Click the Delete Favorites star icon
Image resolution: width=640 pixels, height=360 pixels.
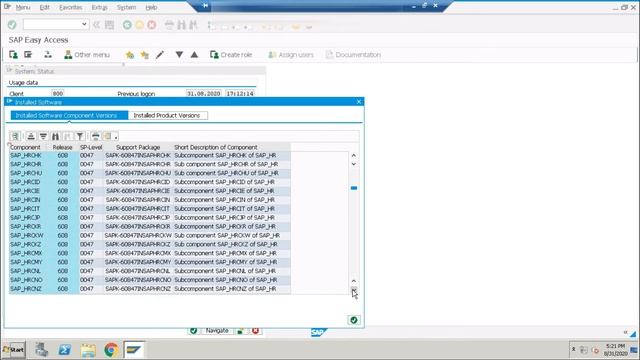pos(144,55)
